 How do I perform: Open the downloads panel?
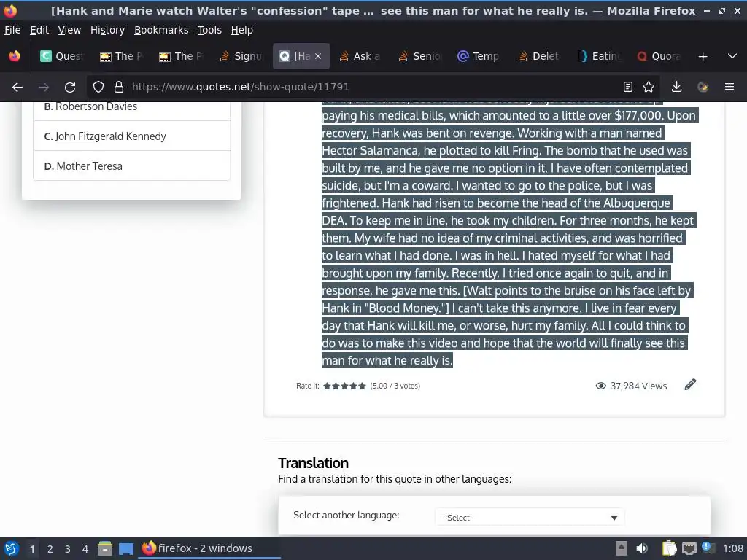click(x=676, y=87)
